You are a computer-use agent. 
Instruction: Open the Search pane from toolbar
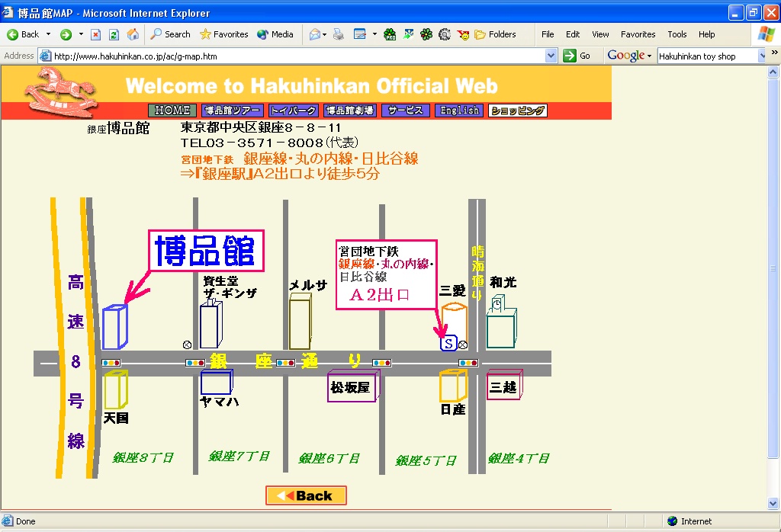(170, 34)
